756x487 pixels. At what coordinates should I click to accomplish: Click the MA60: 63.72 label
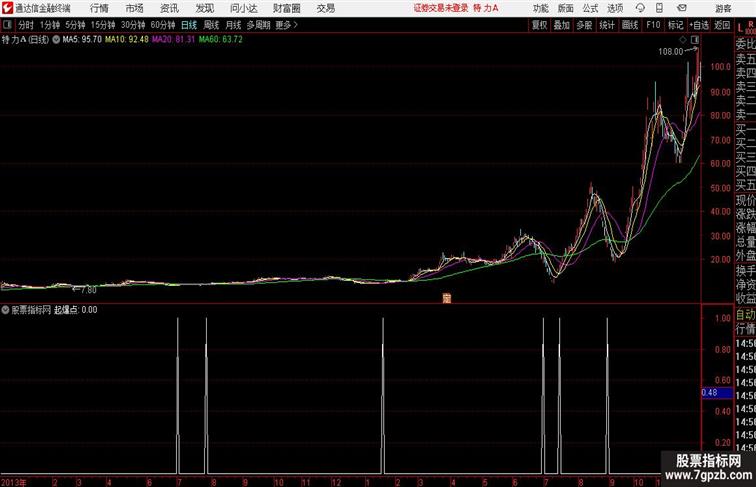pyautogui.click(x=221, y=40)
